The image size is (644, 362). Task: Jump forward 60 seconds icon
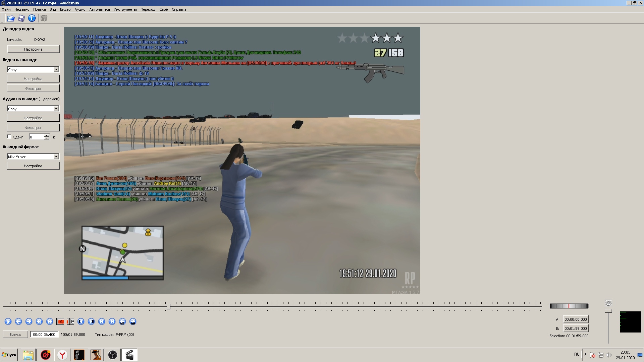tap(133, 322)
